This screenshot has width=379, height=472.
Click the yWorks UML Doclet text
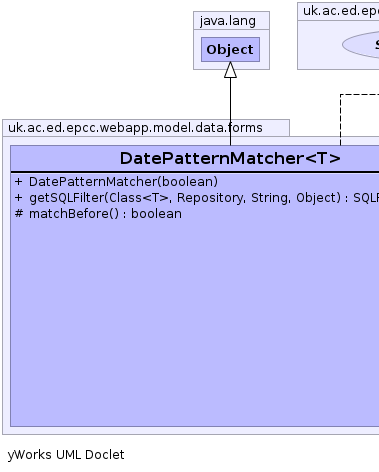click(x=66, y=455)
